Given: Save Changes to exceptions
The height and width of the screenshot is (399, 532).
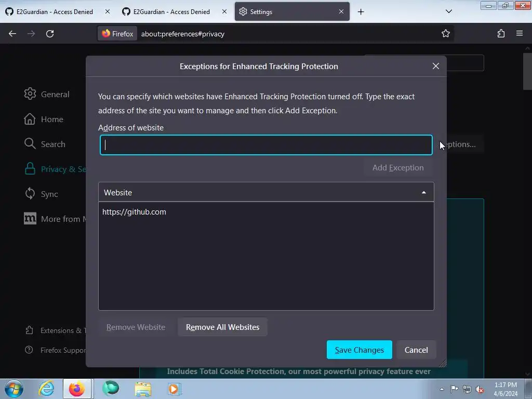Looking at the screenshot, I should point(360,350).
